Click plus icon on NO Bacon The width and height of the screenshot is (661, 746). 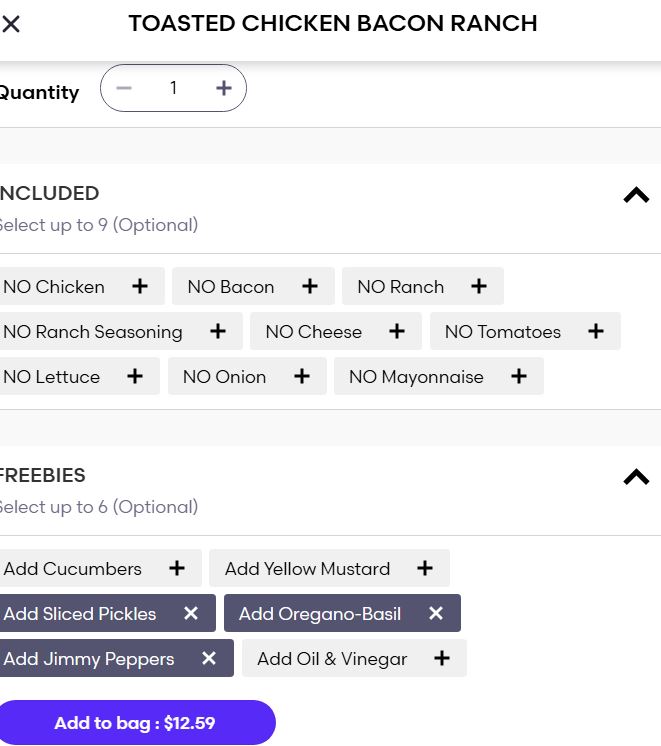[310, 286]
